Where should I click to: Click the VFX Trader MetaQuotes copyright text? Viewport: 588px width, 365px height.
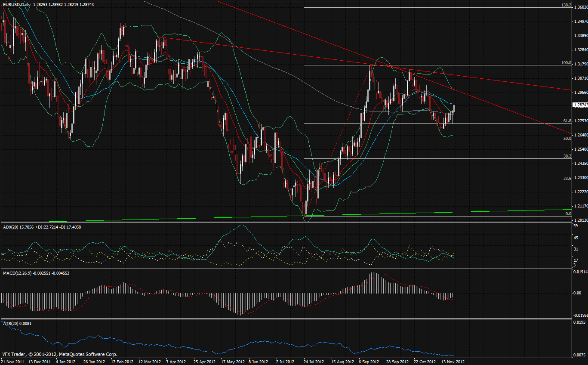point(59,355)
